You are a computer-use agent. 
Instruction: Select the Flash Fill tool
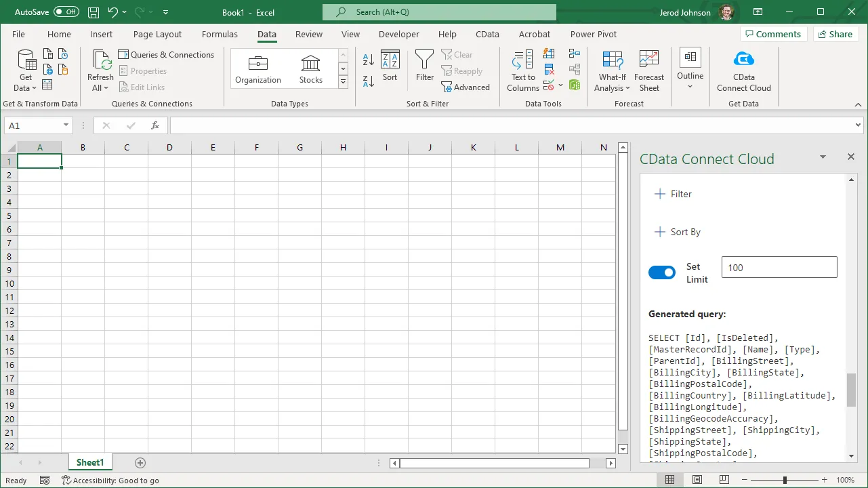coord(549,54)
